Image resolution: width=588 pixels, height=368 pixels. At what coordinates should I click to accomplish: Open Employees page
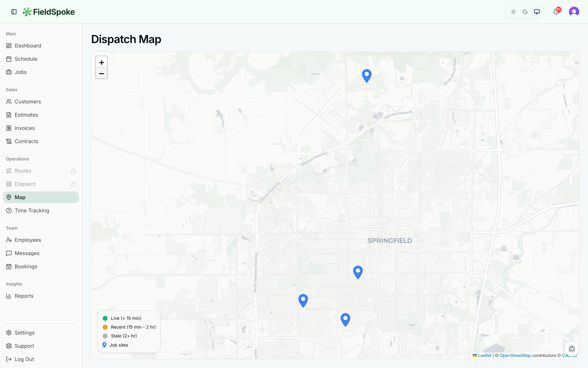41,240
